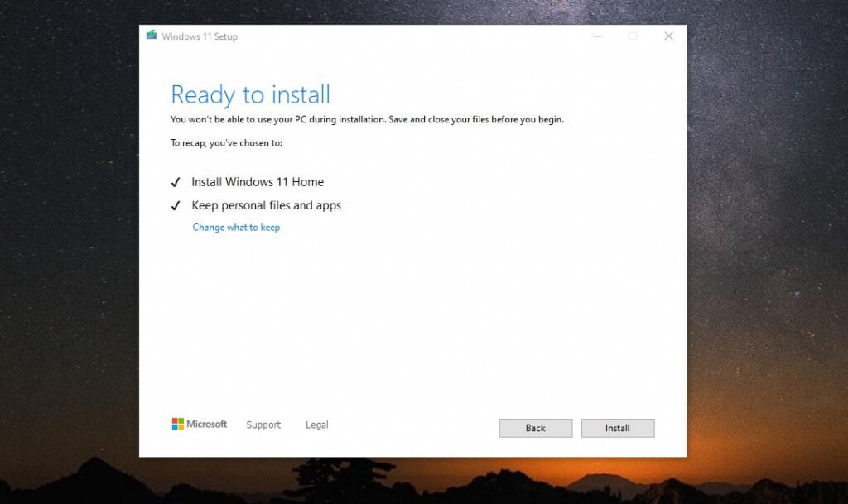Open the Legal link
This screenshot has height=504, width=848.
click(317, 425)
